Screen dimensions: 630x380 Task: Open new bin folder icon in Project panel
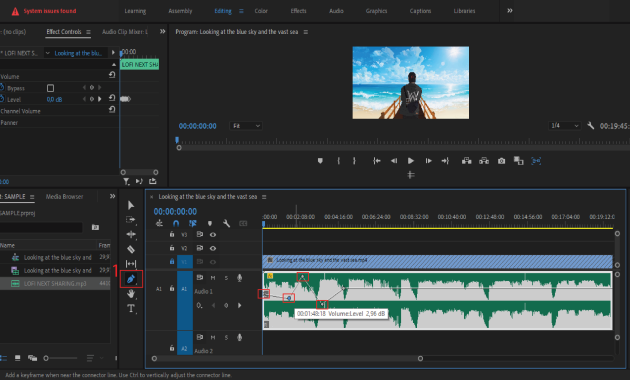pyautogui.click(x=95, y=227)
